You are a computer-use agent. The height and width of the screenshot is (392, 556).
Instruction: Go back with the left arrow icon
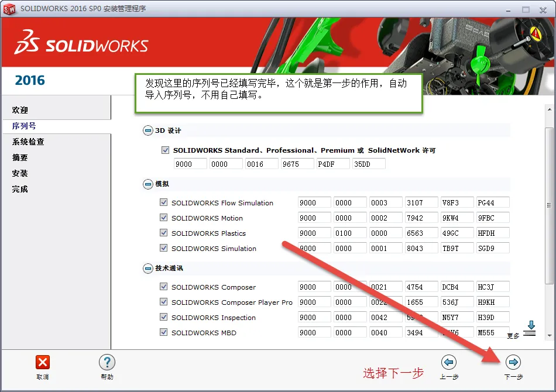pyautogui.click(x=448, y=362)
